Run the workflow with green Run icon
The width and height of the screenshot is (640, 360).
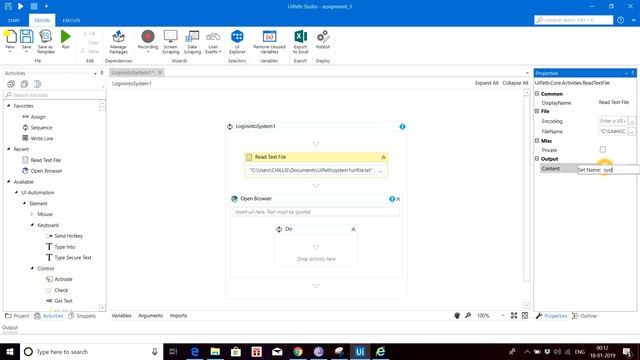[65, 37]
